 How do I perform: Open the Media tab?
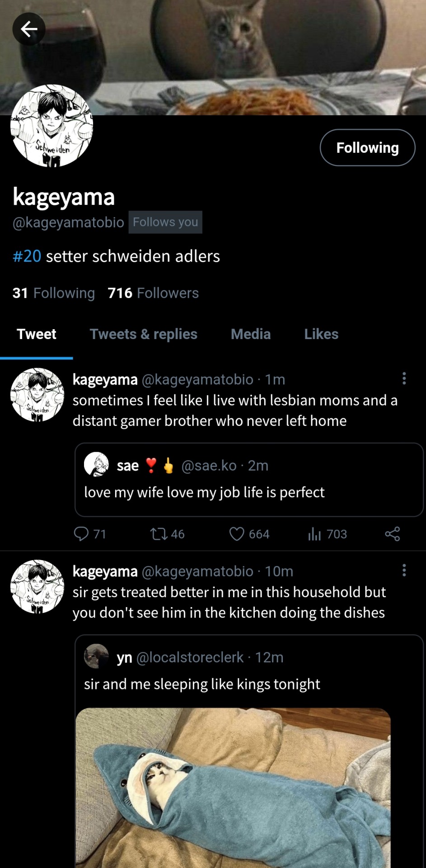click(251, 334)
